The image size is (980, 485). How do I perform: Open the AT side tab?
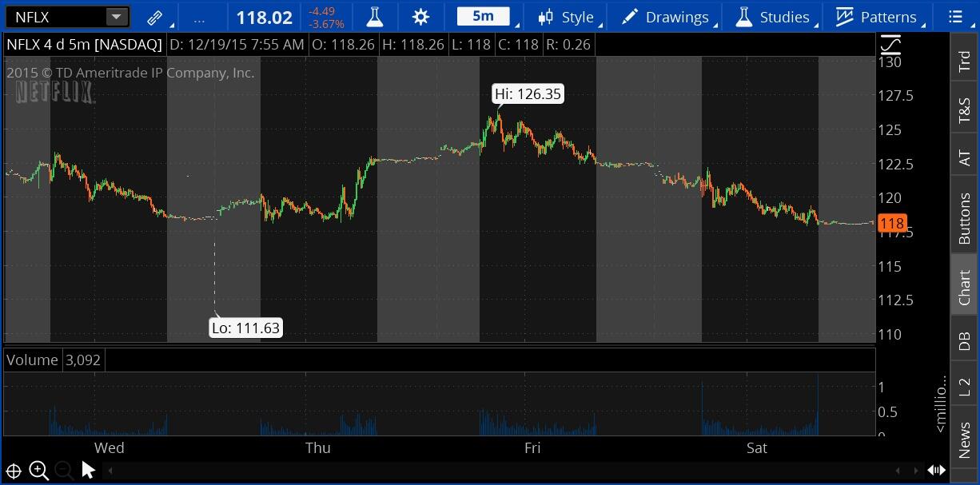pos(965,157)
